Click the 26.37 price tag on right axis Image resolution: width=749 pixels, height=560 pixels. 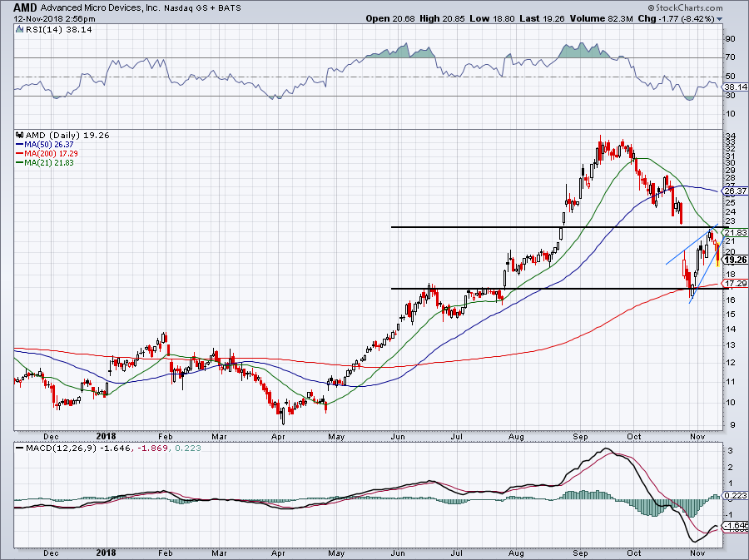tap(736, 191)
